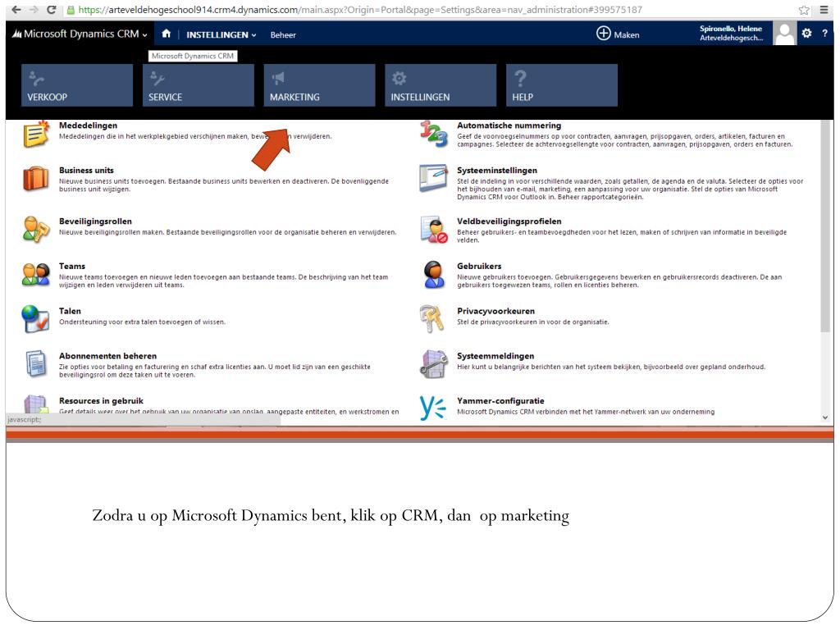Open the Chrome hamburger menu
The height and width of the screenshot is (630, 840).
coord(824,10)
